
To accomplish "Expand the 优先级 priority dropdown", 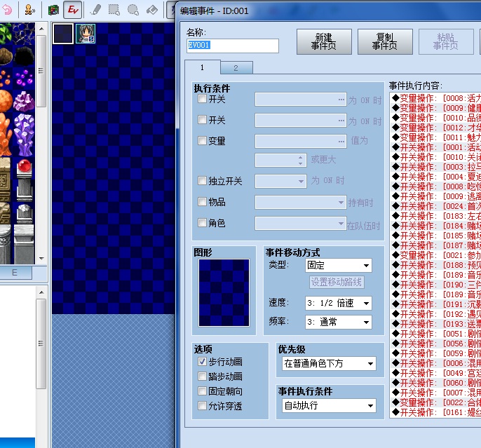I will (x=329, y=364).
